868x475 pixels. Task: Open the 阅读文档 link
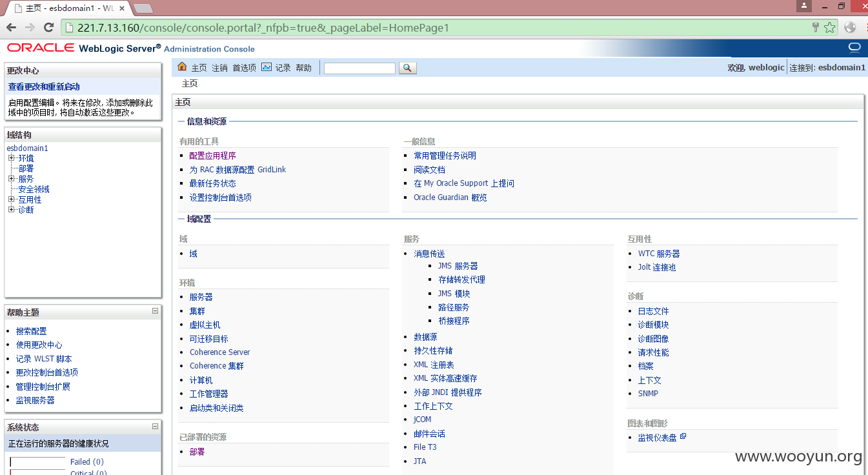[x=429, y=170]
